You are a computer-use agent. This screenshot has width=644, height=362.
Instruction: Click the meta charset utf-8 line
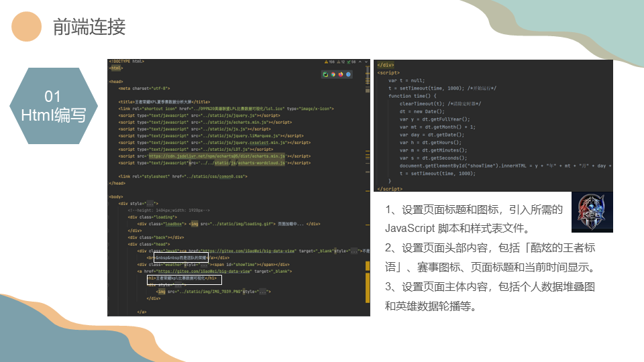(144, 88)
